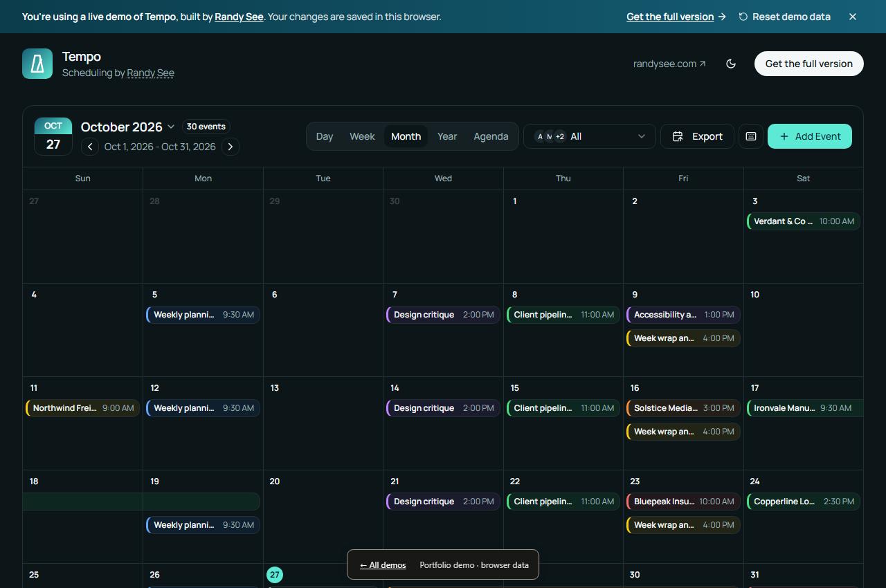Click the white Get the full version button

pos(809,64)
